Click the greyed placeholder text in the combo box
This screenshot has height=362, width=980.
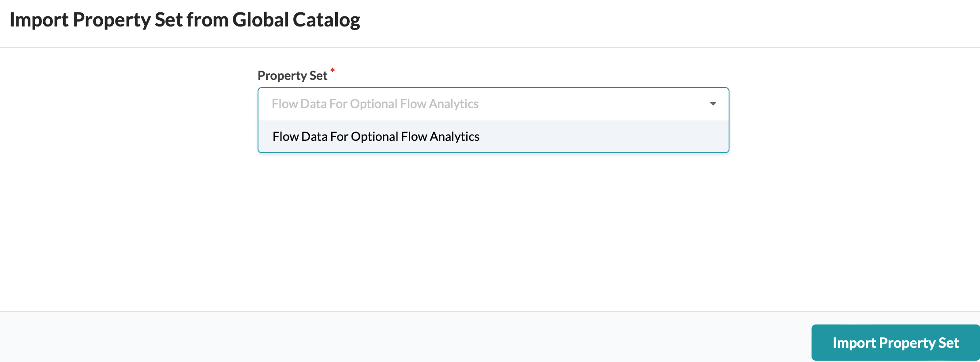(x=375, y=104)
